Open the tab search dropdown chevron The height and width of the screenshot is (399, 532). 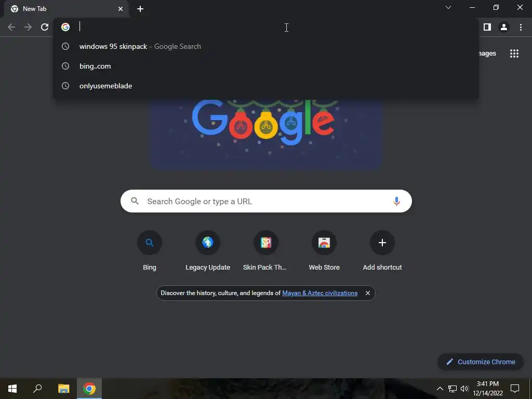coord(448,7)
